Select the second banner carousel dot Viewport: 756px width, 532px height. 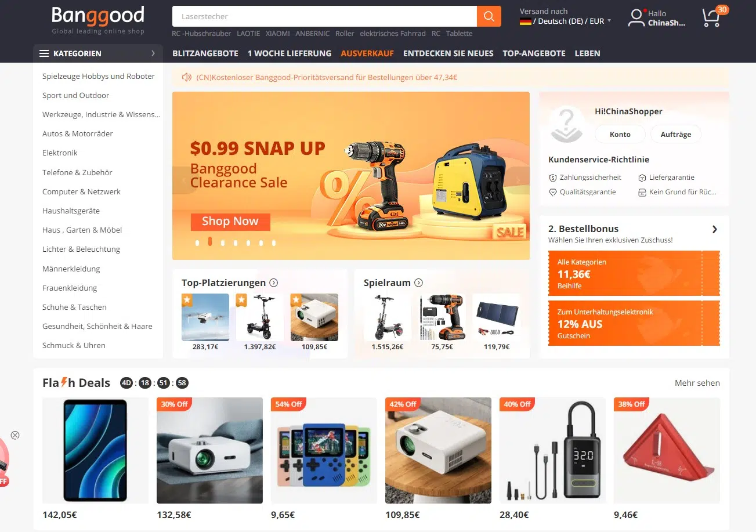[x=210, y=242]
